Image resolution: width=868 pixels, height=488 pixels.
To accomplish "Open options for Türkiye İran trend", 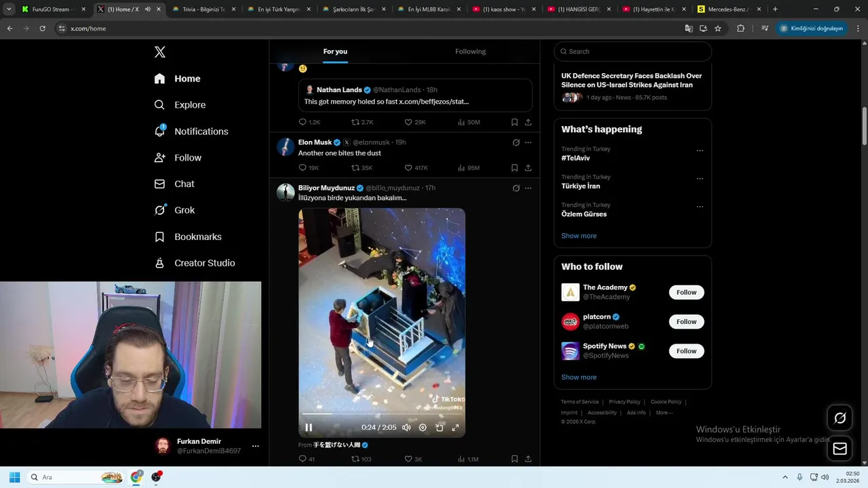I will [700, 179].
